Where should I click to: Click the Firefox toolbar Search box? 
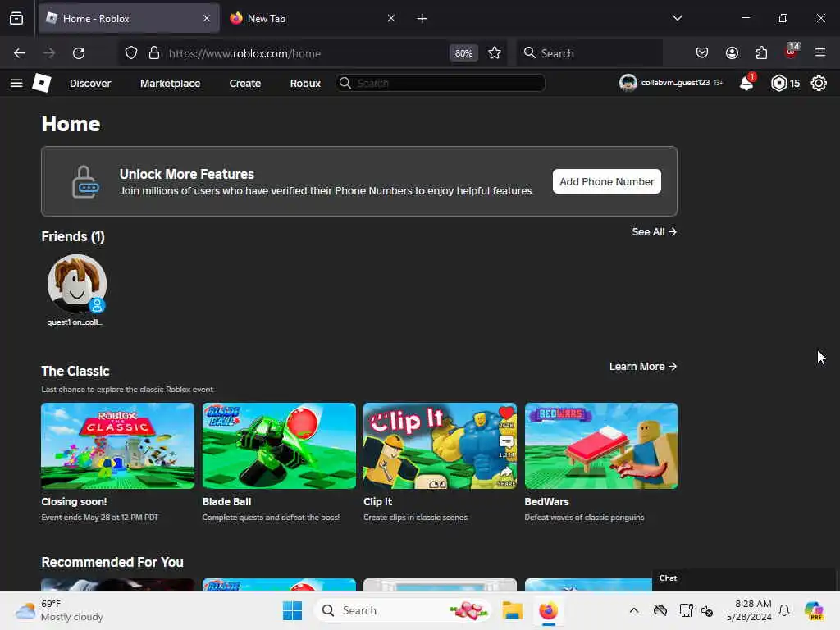tap(589, 53)
